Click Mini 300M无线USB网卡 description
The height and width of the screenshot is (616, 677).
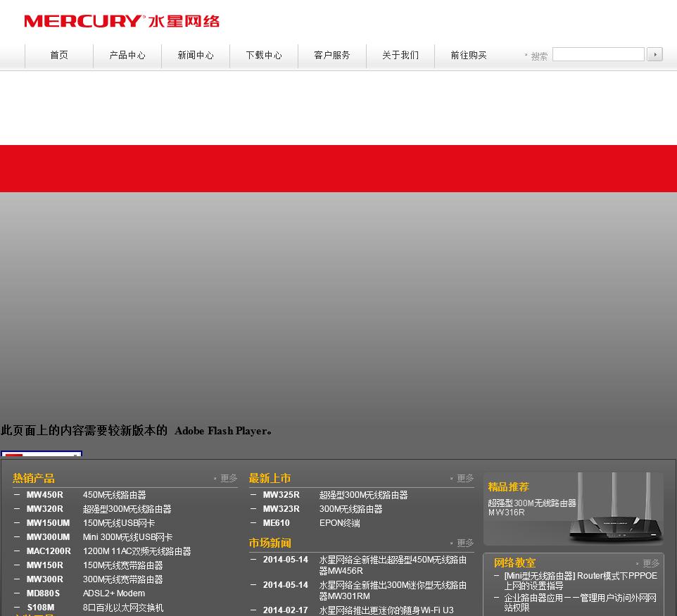[128, 537]
